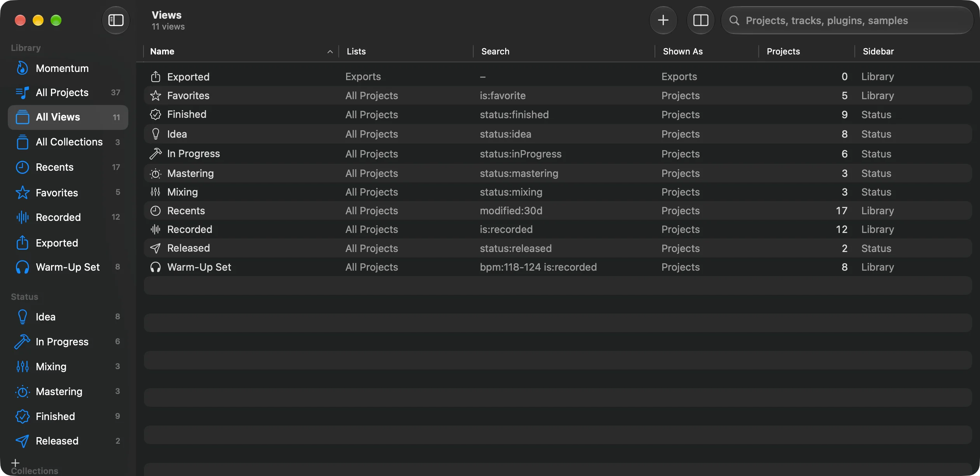This screenshot has height=476, width=980.
Task: Open Exported share item in sidebar
Action: pos(68,243)
